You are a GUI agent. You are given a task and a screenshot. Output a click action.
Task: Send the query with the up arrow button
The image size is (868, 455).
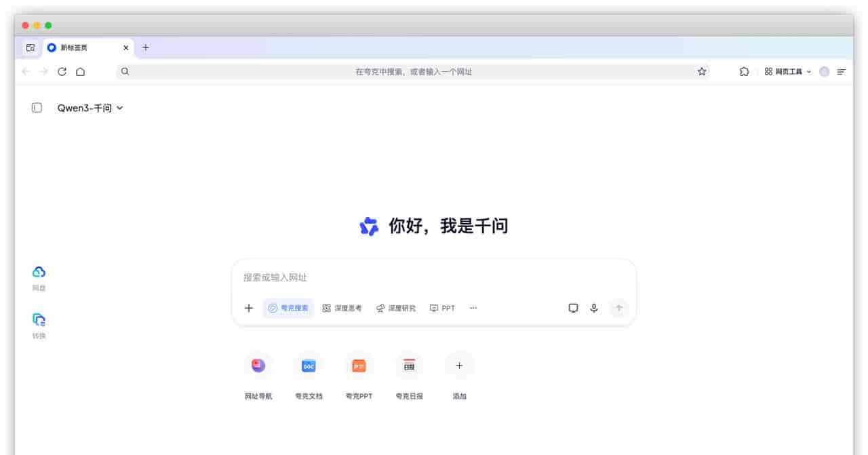(x=618, y=308)
